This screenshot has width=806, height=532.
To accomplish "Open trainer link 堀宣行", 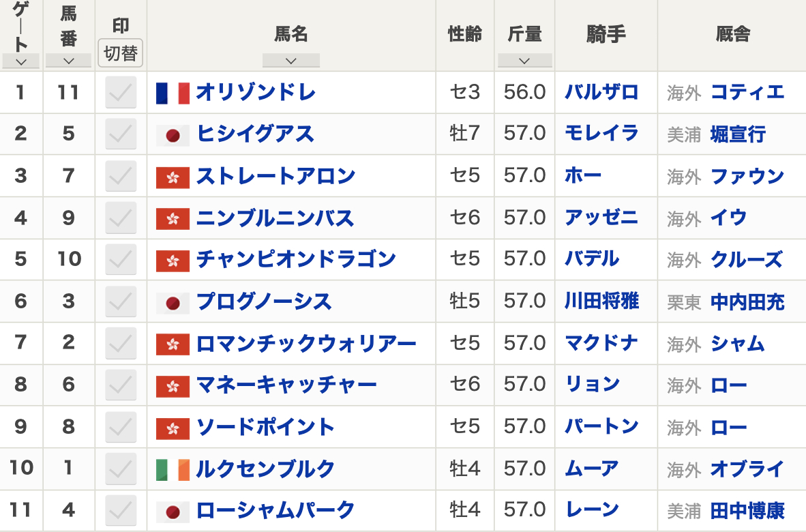I will (x=738, y=134).
